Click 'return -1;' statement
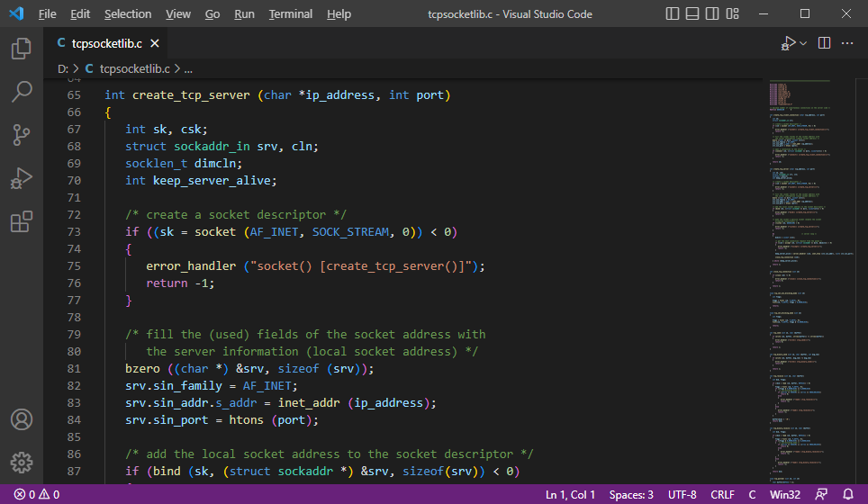 (x=180, y=283)
